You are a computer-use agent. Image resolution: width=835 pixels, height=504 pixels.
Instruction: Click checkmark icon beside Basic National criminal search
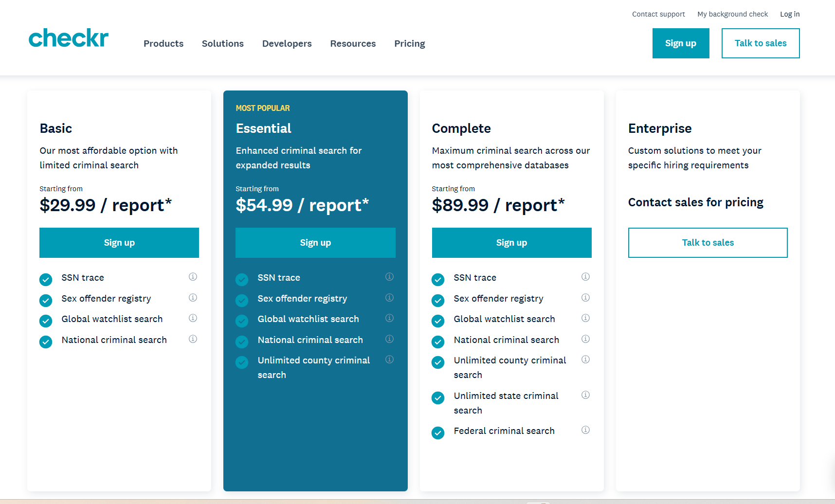point(46,342)
